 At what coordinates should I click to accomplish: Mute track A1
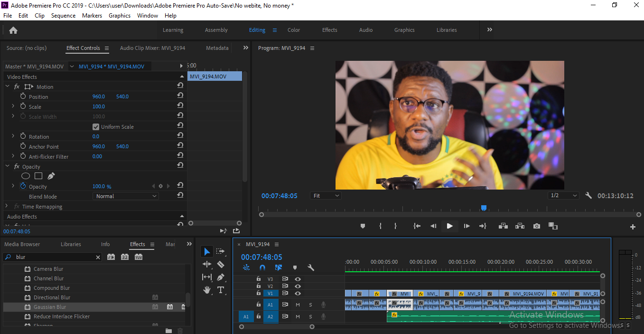(298, 305)
